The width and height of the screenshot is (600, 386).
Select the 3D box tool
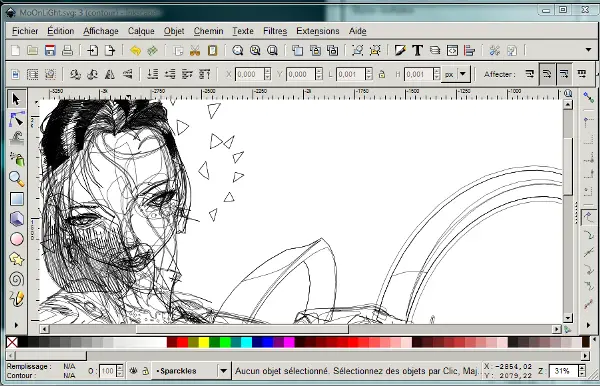16,219
